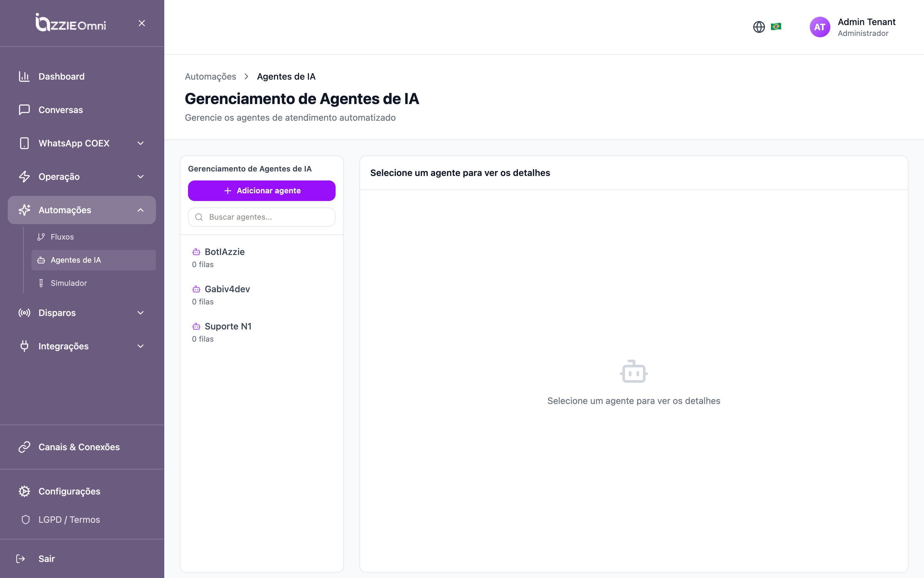Viewport: 924px width, 578px height.
Task: Click the LGPD shield icon
Action: click(26, 520)
